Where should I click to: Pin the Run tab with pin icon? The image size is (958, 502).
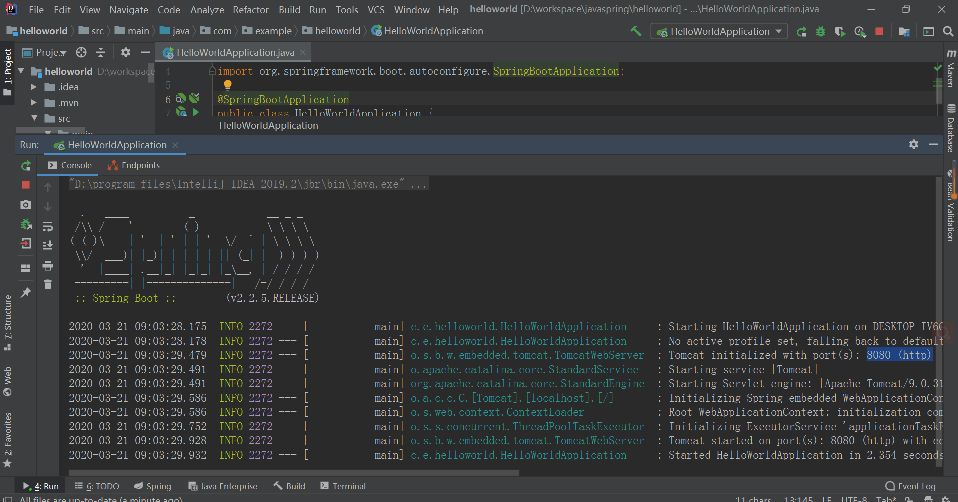(x=26, y=291)
